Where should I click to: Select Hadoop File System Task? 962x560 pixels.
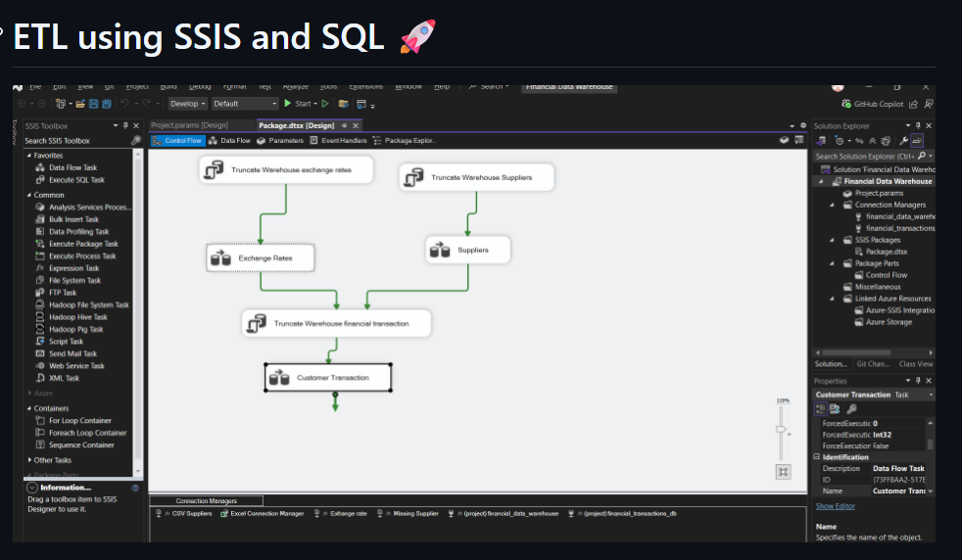click(x=89, y=304)
